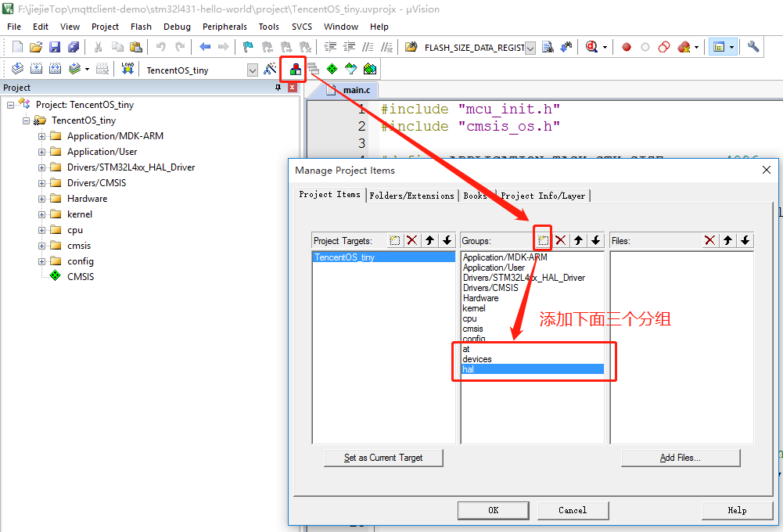This screenshot has width=783, height=532.
Task: Click Cancel in Manage Project Items
Action: pos(573,510)
